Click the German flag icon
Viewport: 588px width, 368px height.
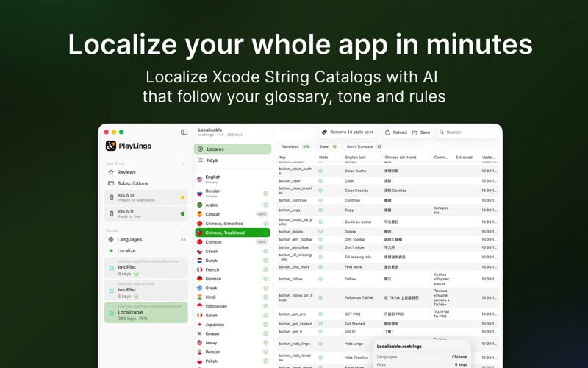pyautogui.click(x=199, y=279)
